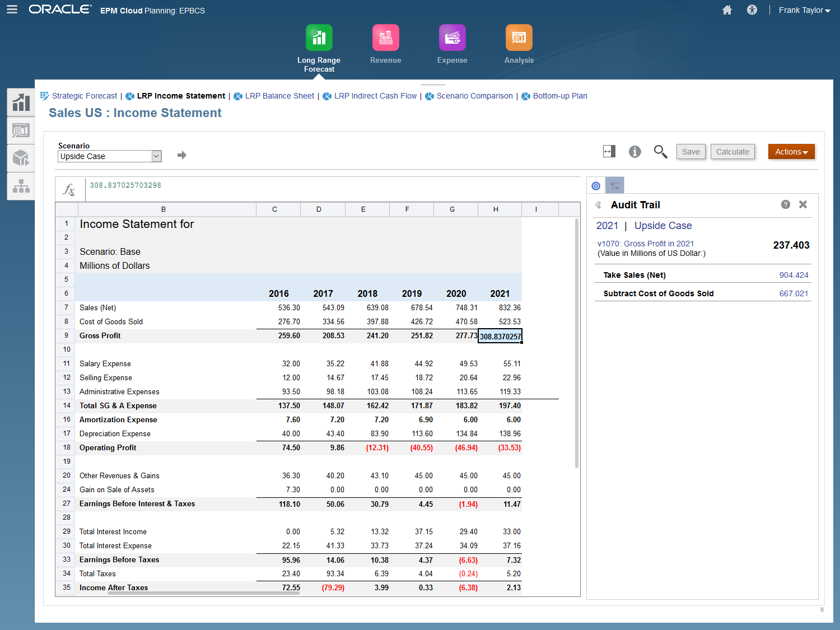The image size is (840, 630).
Task: Switch to the LRP Balance Sheet tab
Action: (x=279, y=96)
